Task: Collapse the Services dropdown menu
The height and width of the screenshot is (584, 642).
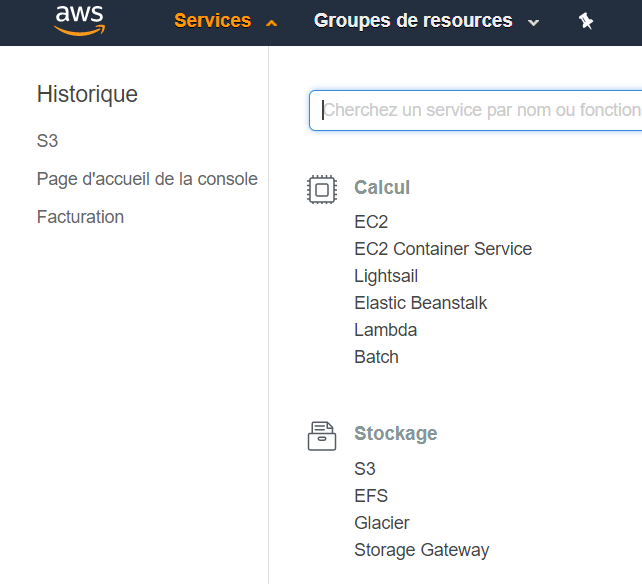Action: point(225,21)
